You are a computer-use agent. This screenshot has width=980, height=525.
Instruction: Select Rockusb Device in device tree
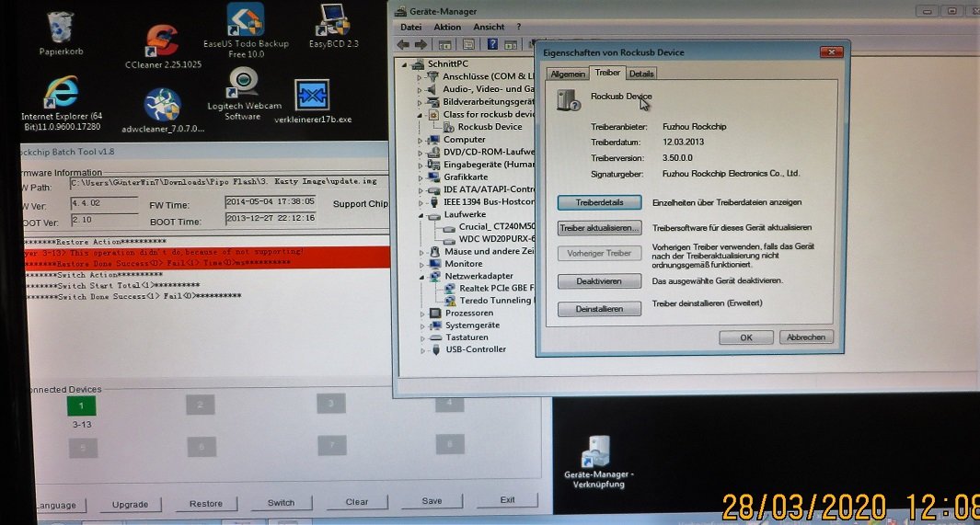(x=482, y=126)
